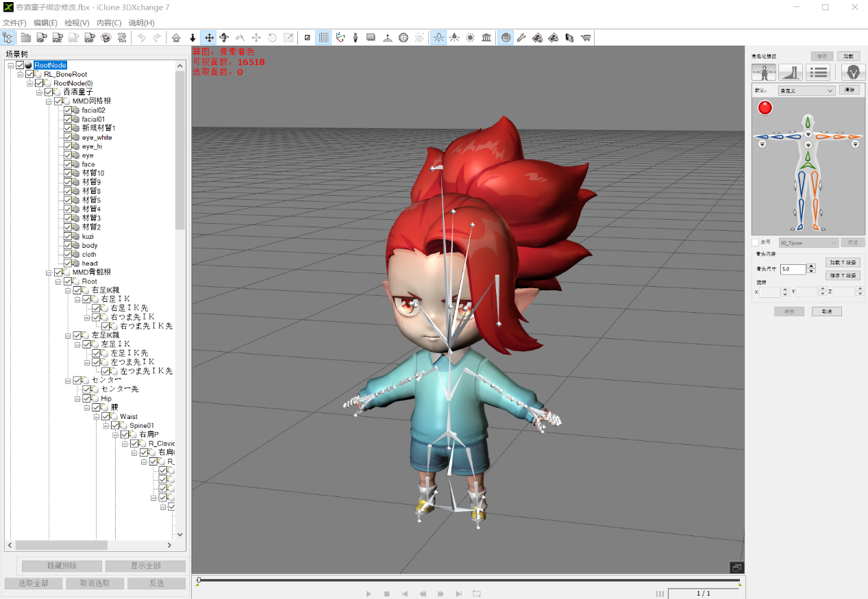The height and width of the screenshot is (599, 868).
Task: Click the red calibration status light
Action: 765,107
